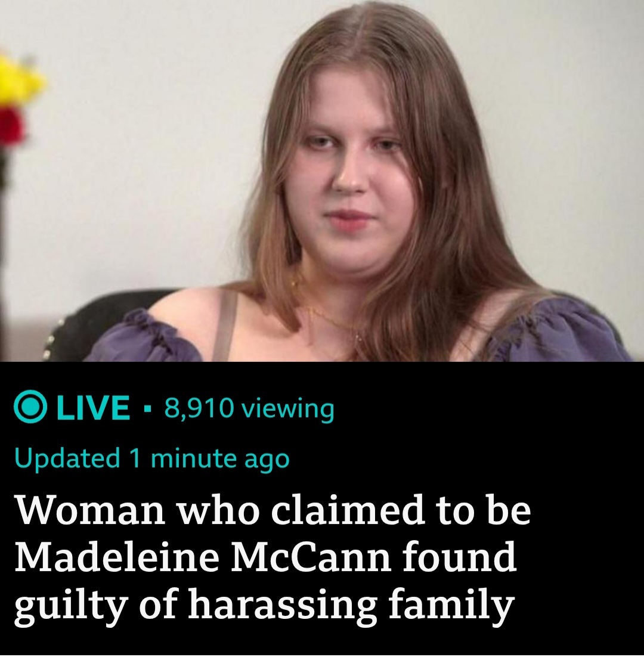644x663 pixels.
Task: Click the word 'minute' in the updated timestamp
Action: coord(193,458)
